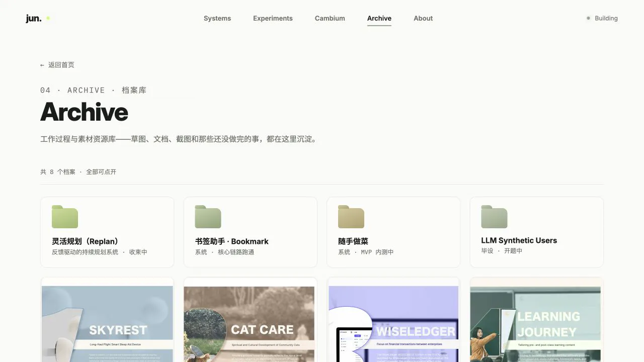Screen dimensions: 644x362
Task: Open the Experiments nav item
Action: (273, 19)
